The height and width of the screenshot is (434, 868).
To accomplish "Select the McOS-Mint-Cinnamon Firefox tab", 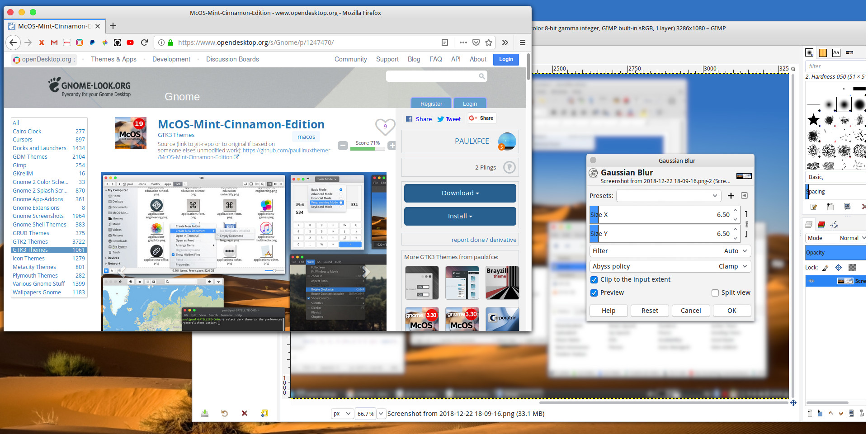I will (x=55, y=26).
